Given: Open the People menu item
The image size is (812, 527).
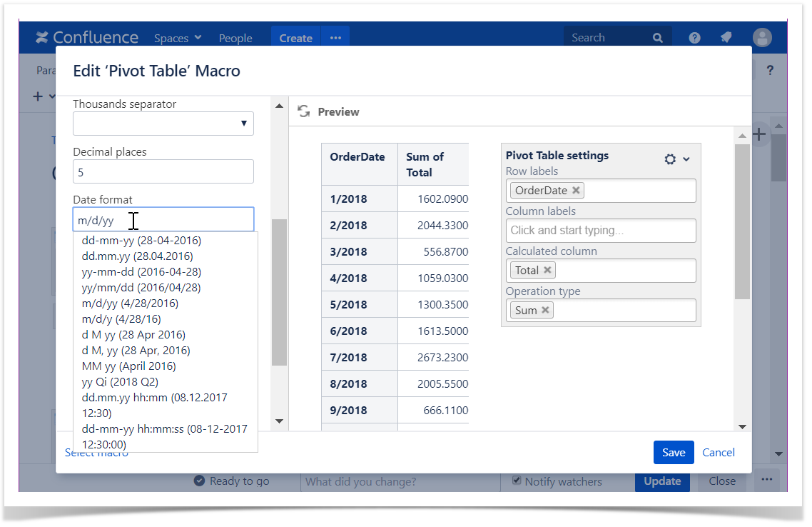Looking at the screenshot, I should (235, 39).
